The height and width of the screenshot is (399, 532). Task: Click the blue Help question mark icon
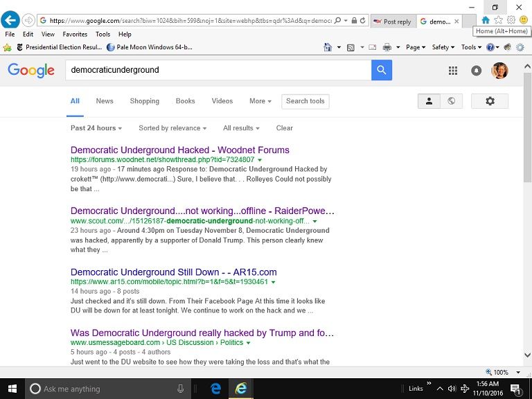pyautogui.click(x=490, y=47)
